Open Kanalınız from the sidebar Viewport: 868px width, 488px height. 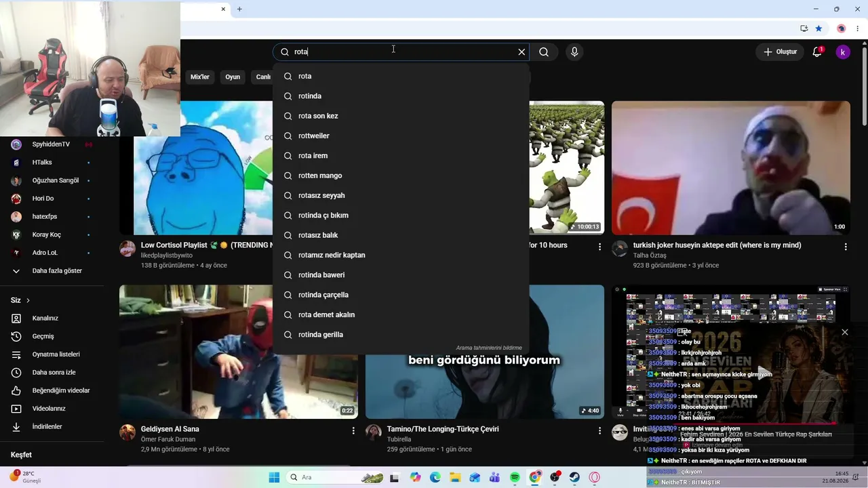(51, 319)
